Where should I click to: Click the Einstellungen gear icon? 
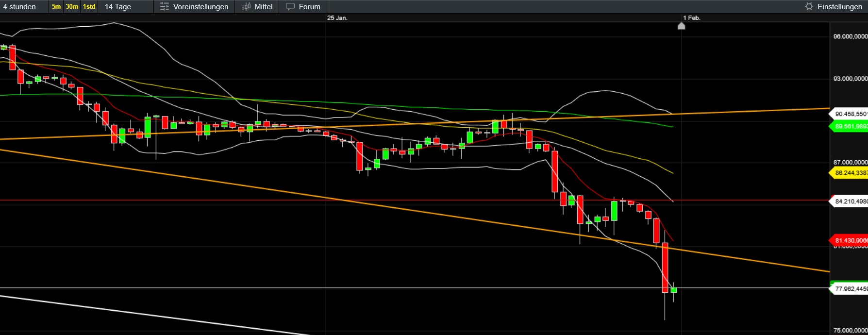tap(809, 7)
